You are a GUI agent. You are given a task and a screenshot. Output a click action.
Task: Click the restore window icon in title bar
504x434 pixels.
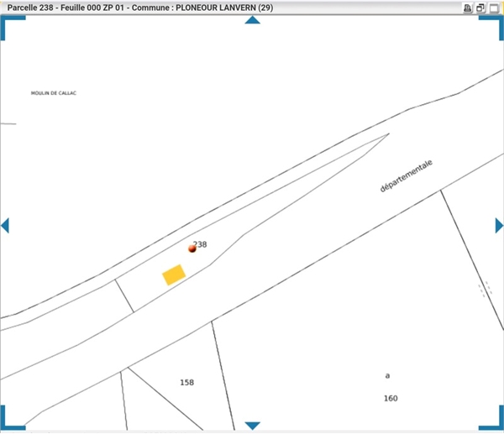click(x=480, y=8)
